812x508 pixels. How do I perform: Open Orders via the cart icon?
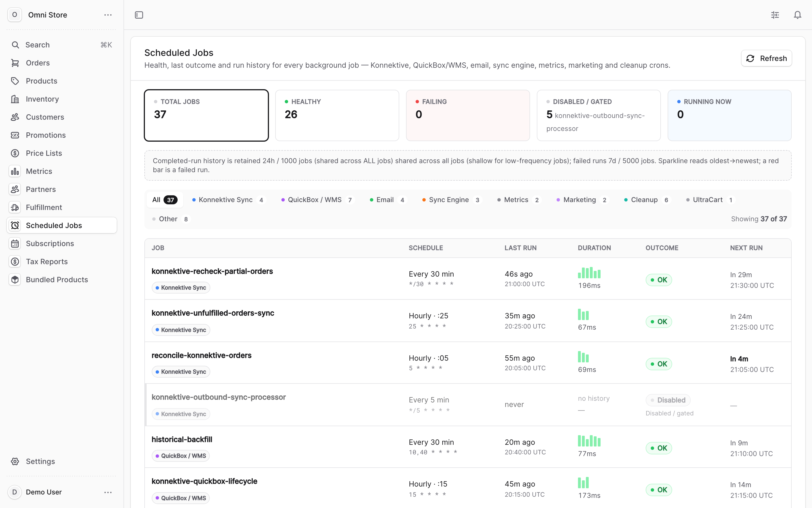tap(15, 63)
